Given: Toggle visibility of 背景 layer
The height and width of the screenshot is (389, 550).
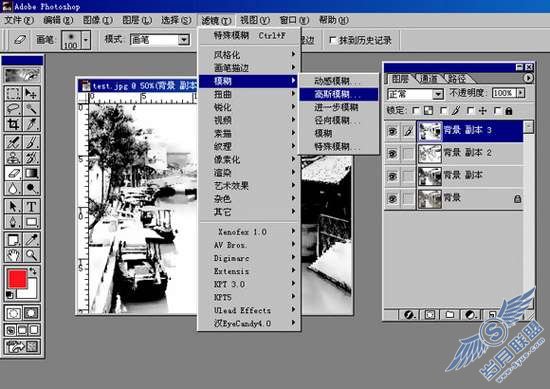Looking at the screenshot, I should pyautogui.click(x=393, y=199).
